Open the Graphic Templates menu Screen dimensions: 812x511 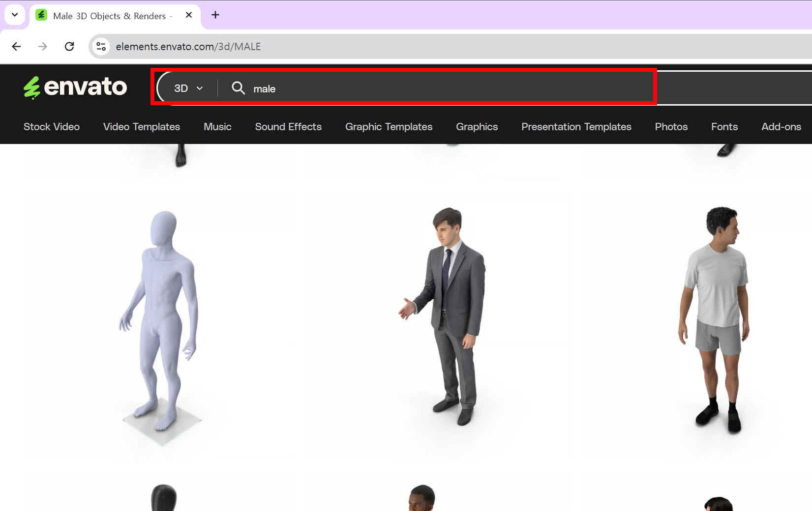pos(389,127)
